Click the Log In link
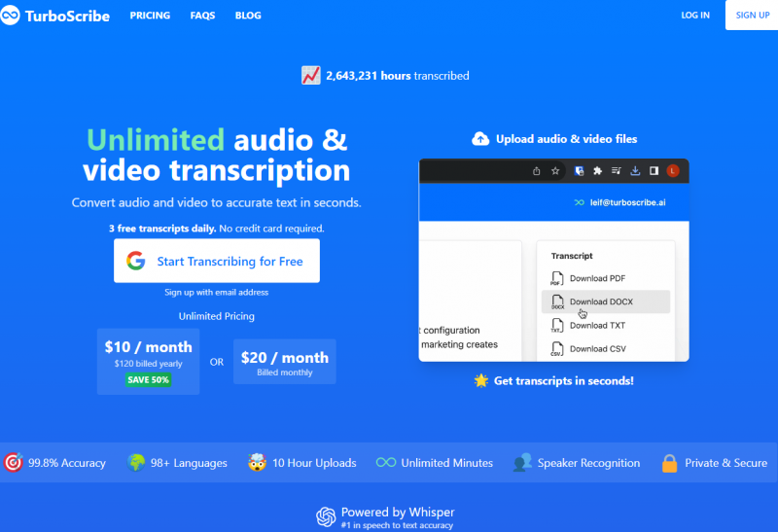This screenshot has width=778, height=532. pyautogui.click(x=695, y=16)
